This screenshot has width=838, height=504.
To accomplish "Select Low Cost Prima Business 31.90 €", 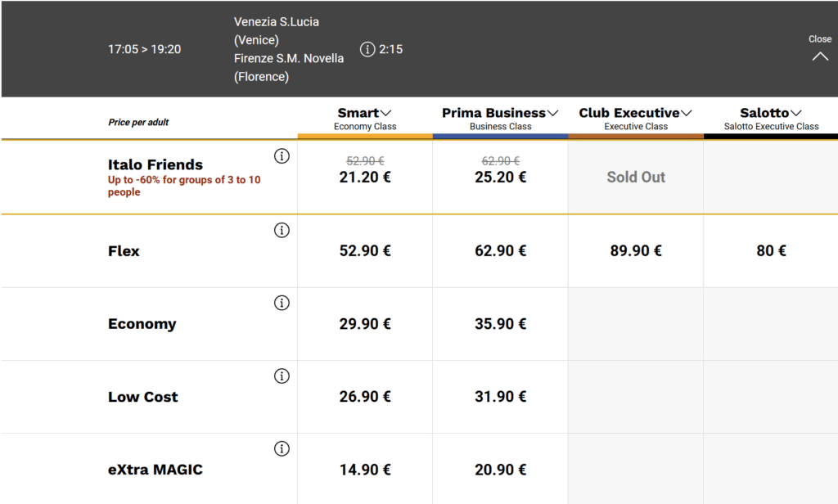I will click(x=500, y=397).
